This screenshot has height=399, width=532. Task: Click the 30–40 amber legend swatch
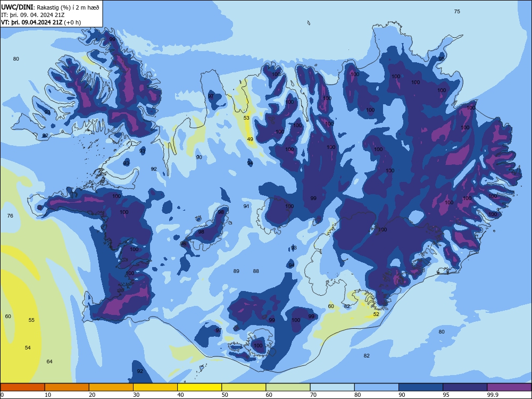(155, 387)
